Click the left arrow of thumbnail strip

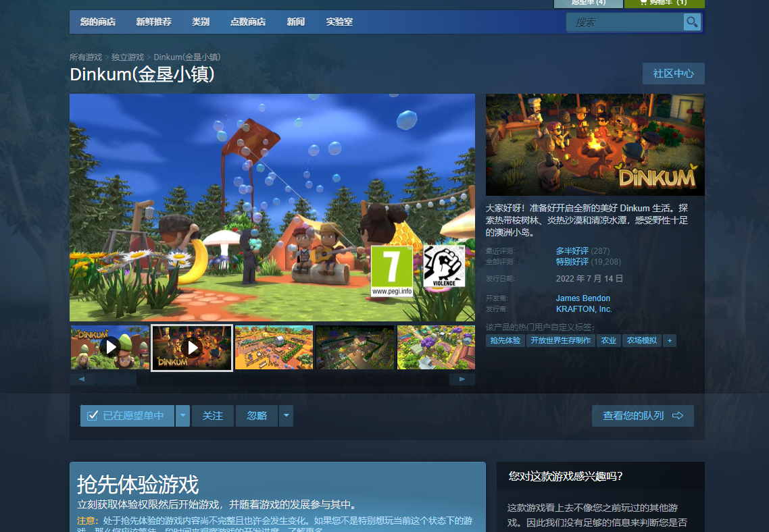click(x=82, y=379)
